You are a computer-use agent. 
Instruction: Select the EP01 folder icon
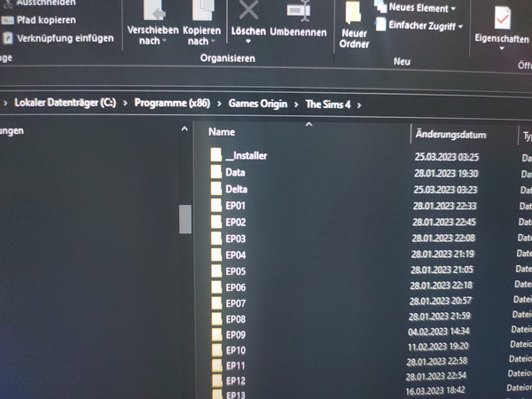pos(216,206)
